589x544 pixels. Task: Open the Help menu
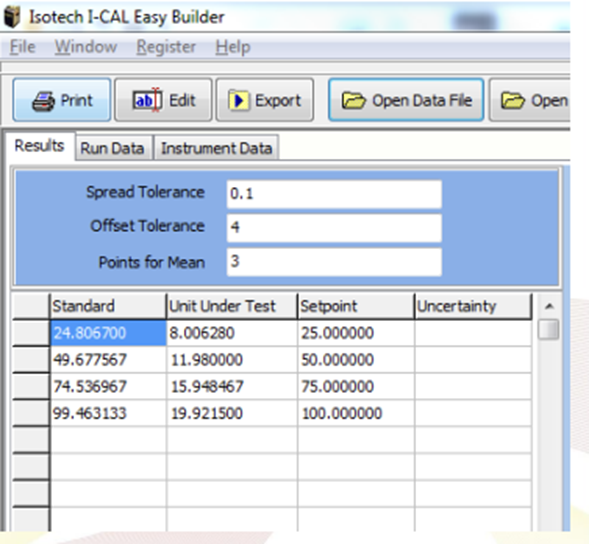click(x=233, y=47)
